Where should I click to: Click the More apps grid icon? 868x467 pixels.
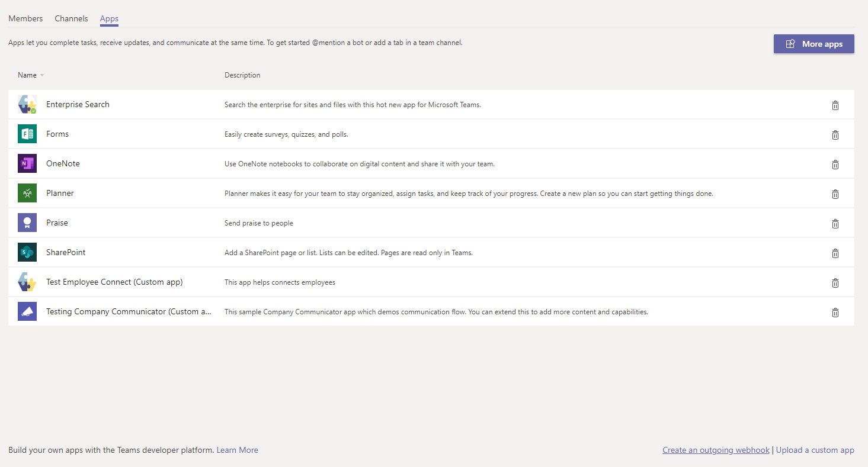click(x=790, y=43)
